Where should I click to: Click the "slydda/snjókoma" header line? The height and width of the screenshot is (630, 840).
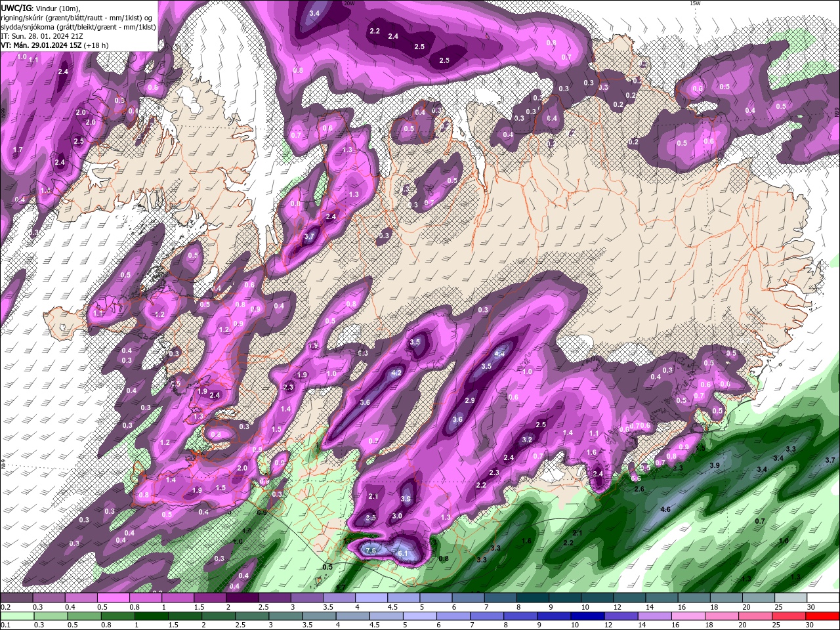(x=78, y=27)
